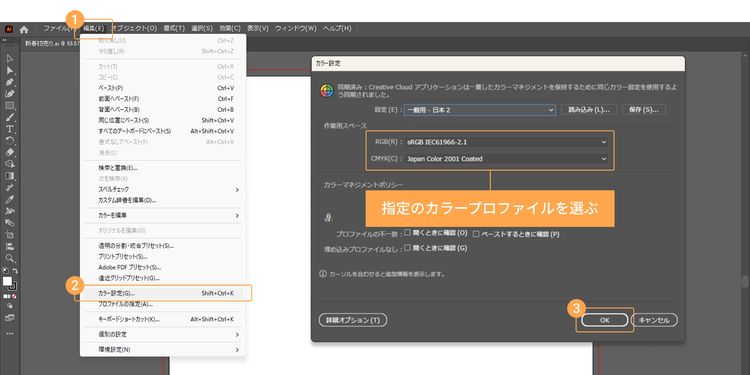This screenshot has height=375, width=750.
Task: Click the 詳細オプション(T) button
Action: tap(353, 320)
